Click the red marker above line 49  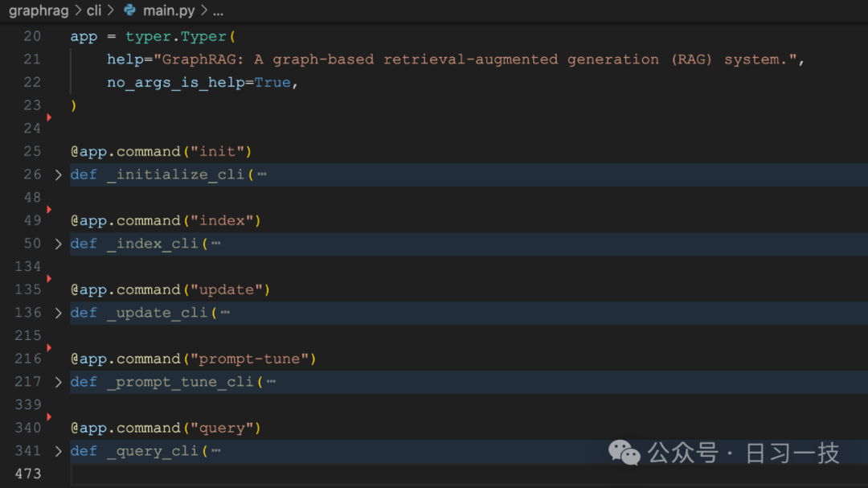pyautogui.click(x=49, y=209)
